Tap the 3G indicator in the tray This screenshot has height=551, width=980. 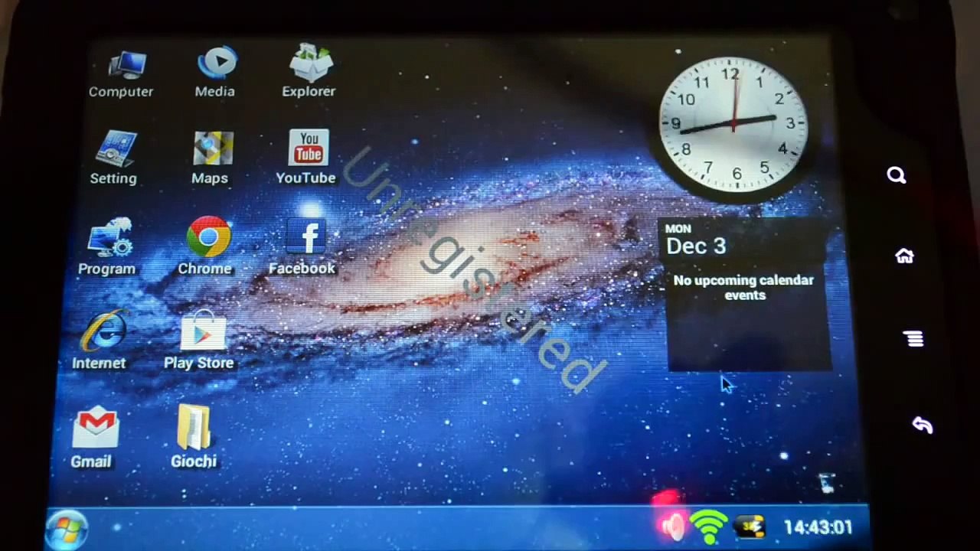pos(750,527)
